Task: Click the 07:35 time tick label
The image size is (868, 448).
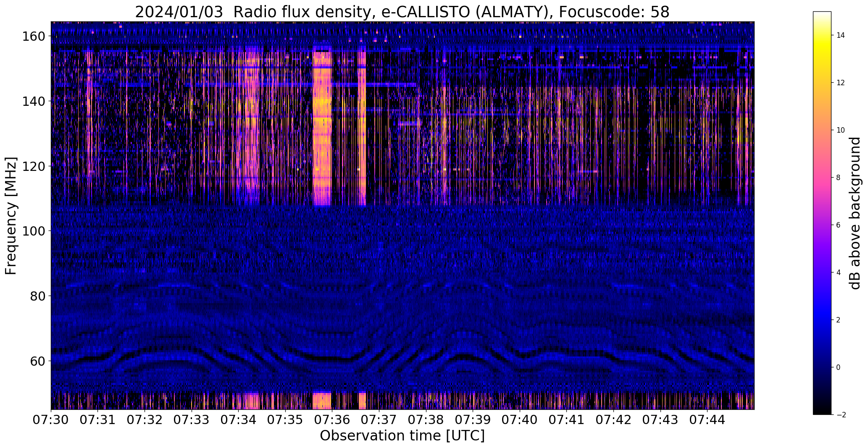Action: pos(285,419)
